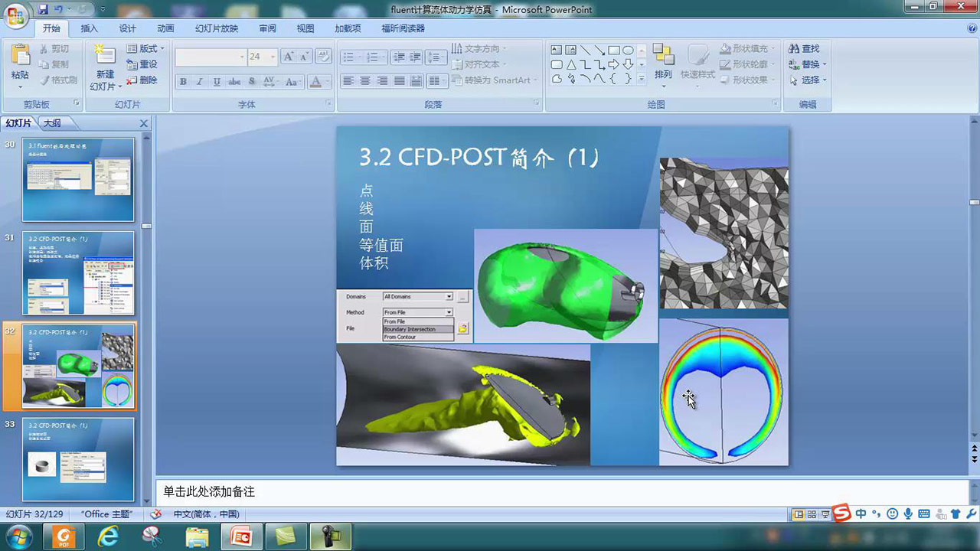This screenshot has height=551, width=980.
Task: Increase font size with the larger A icon
Action: 289,57
